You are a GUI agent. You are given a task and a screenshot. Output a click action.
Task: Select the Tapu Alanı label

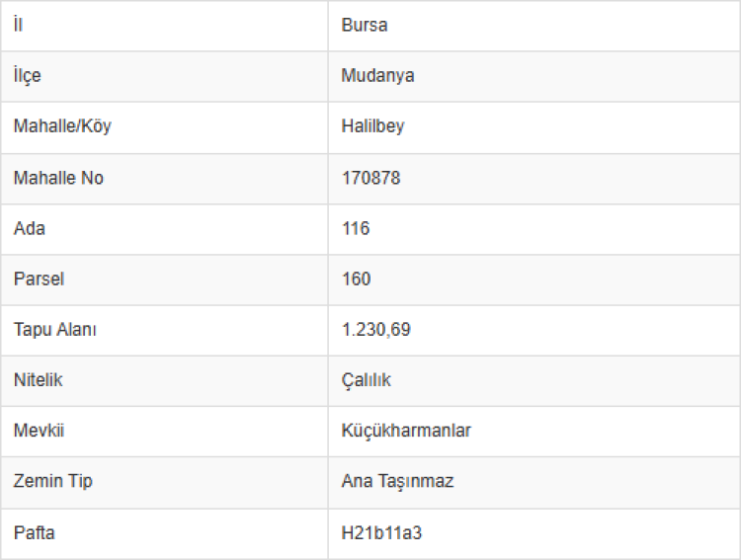pos(55,330)
